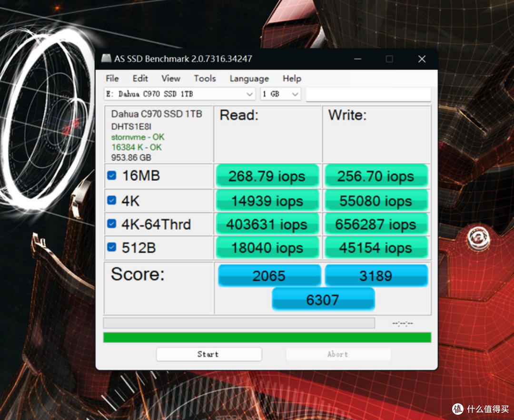Open the Tools menu

205,78
